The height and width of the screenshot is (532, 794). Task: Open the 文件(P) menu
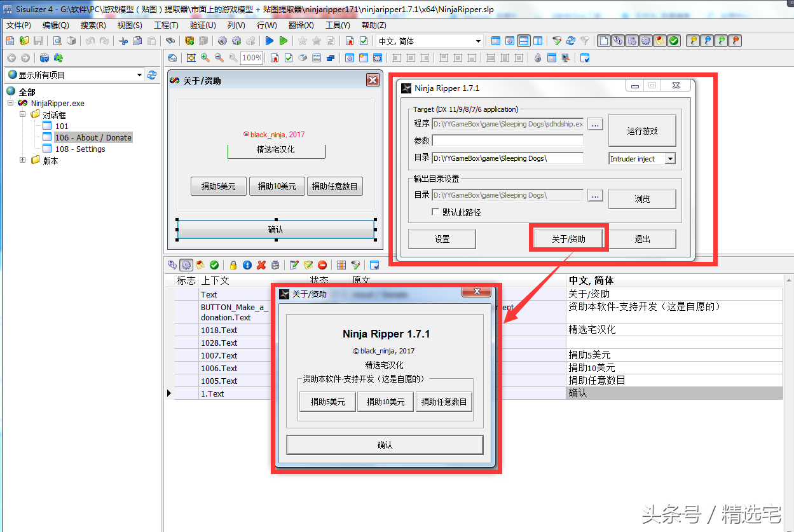pos(18,25)
